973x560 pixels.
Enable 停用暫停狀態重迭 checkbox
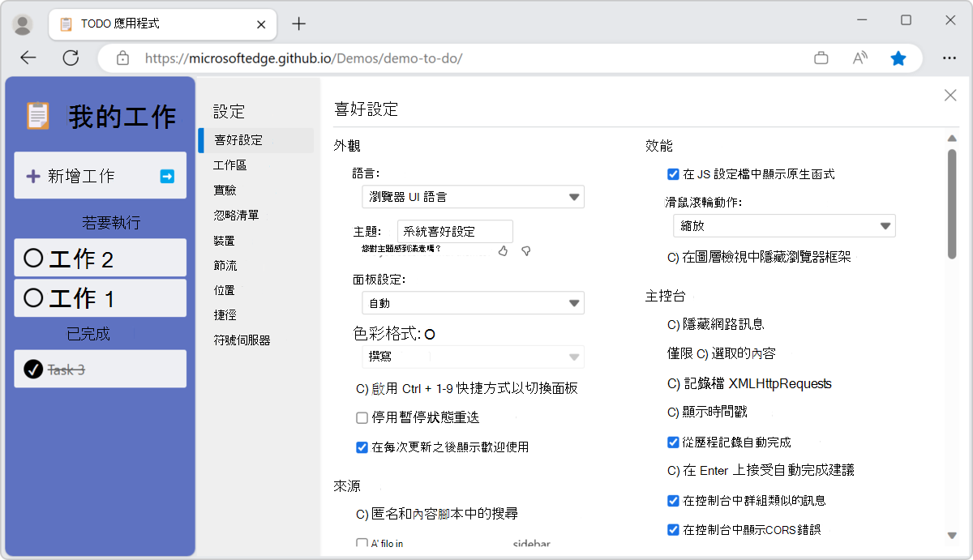(362, 418)
